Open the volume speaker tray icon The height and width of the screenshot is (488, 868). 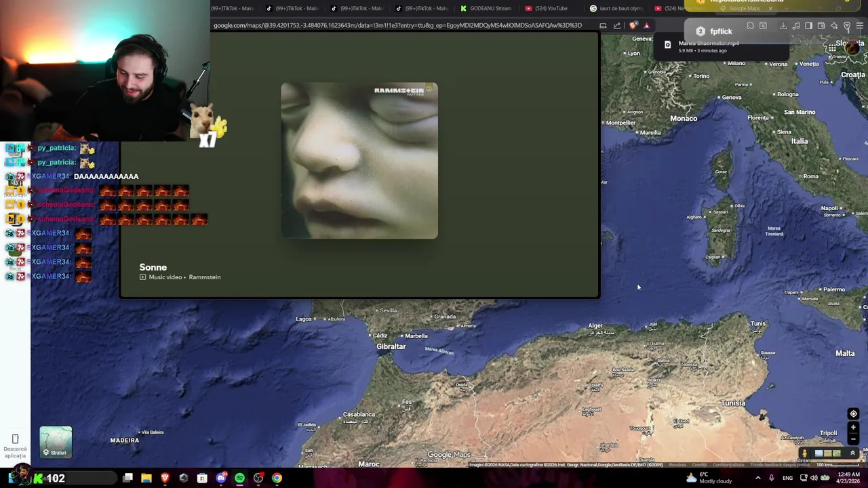pyautogui.click(x=814, y=478)
